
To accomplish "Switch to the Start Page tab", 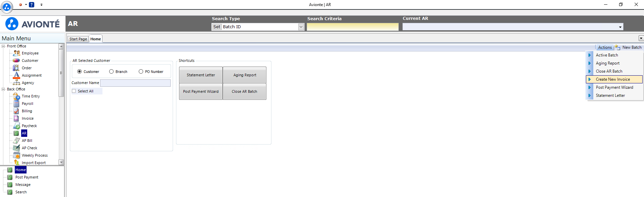I will tap(78, 39).
